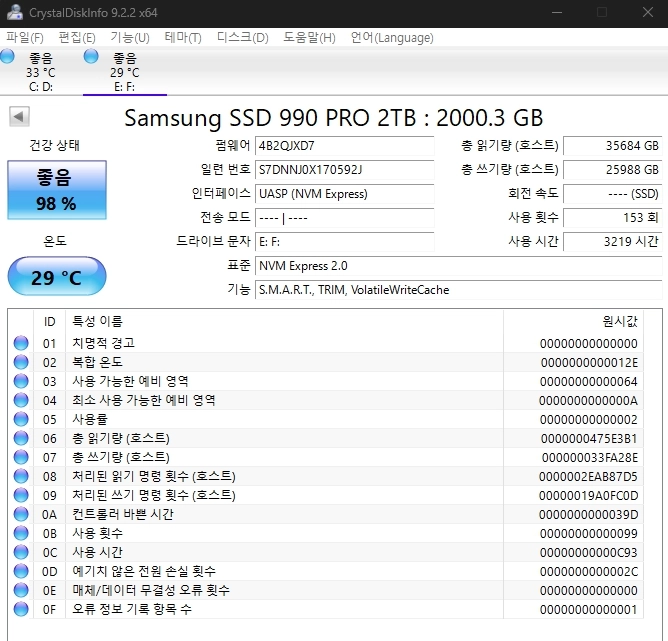Select the 복합 온도 attribute name
The height and width of the screenshot is (641, 668).
[98, 362]
